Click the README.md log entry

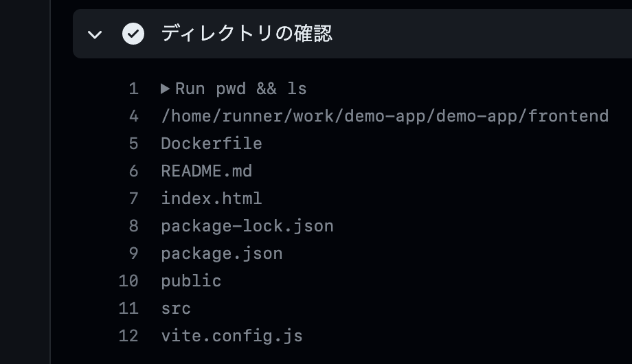(207, 171)
